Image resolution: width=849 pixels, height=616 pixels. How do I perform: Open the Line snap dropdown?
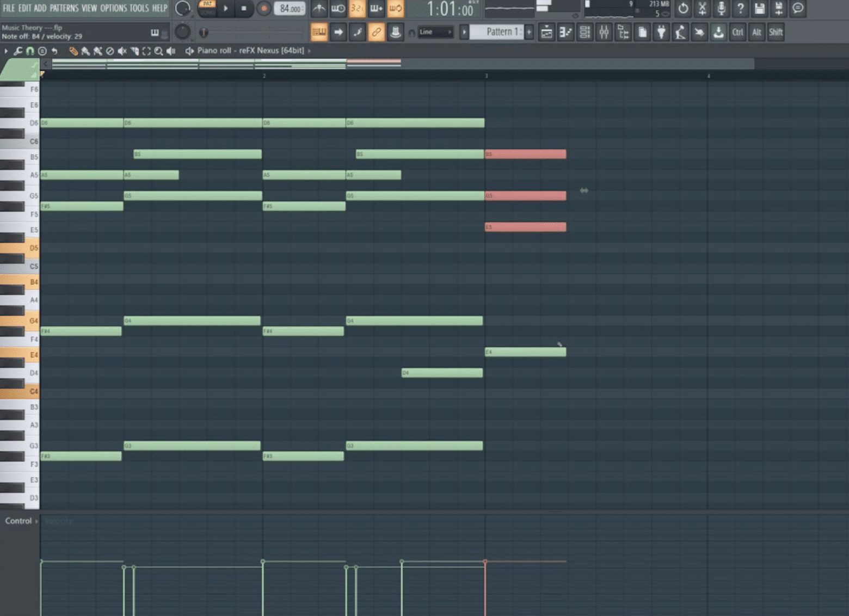[435, 32]
